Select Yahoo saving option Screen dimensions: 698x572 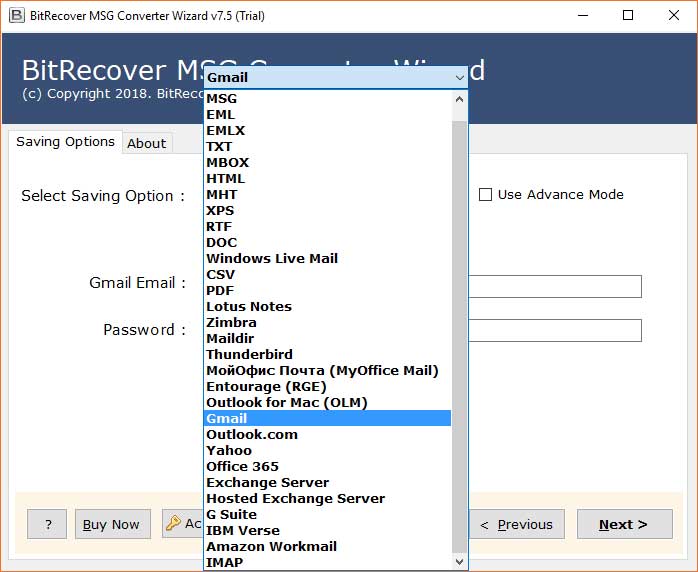(x=328, y=450)
